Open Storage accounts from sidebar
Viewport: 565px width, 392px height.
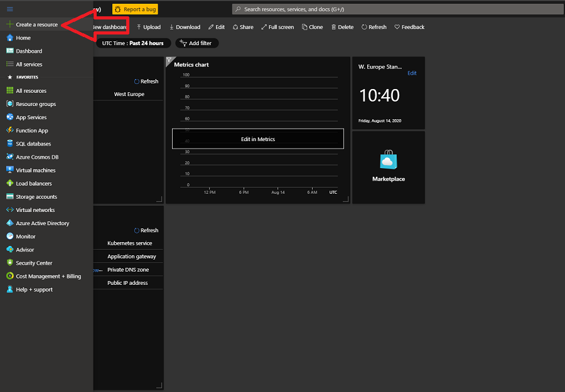[x=36, y=197]
